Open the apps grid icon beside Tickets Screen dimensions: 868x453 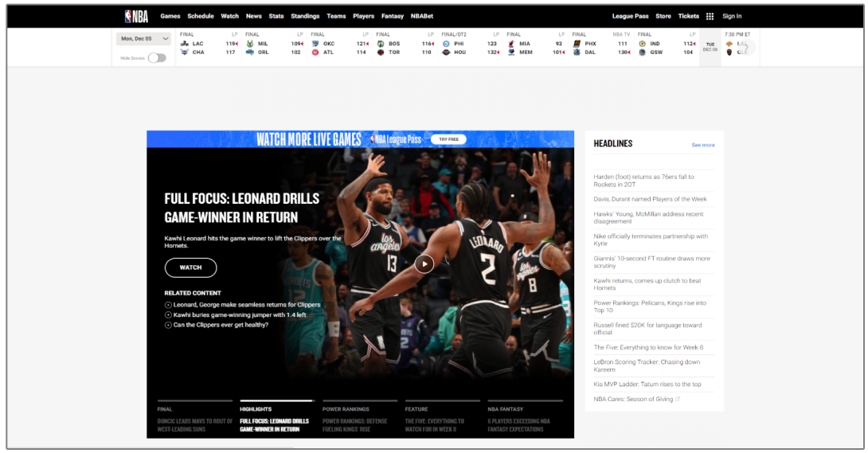710,16
